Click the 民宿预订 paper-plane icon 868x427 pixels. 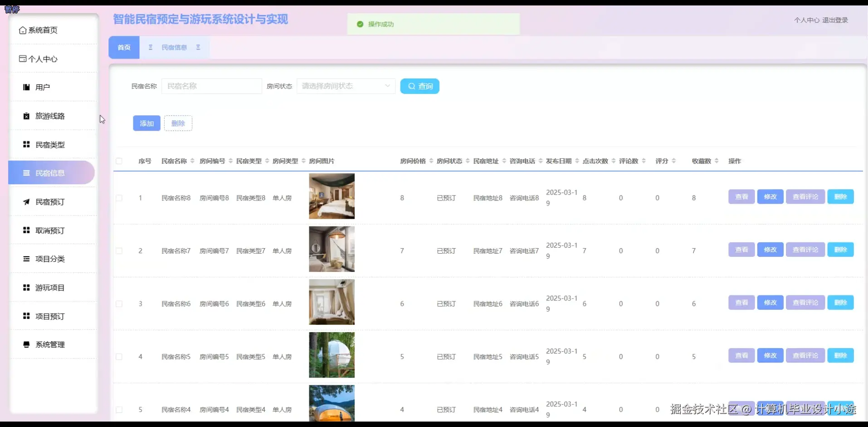pyautogui.click(x=26, y=202)
